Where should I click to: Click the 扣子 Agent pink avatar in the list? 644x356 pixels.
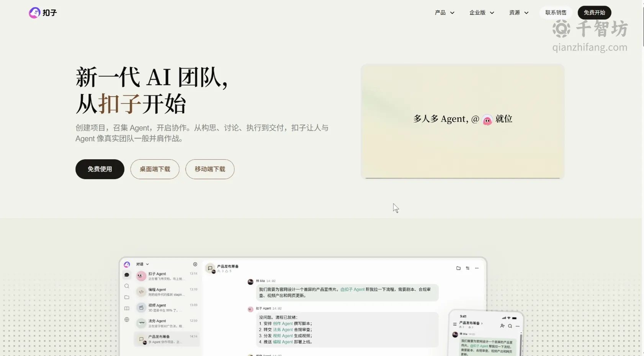point(141,276)
